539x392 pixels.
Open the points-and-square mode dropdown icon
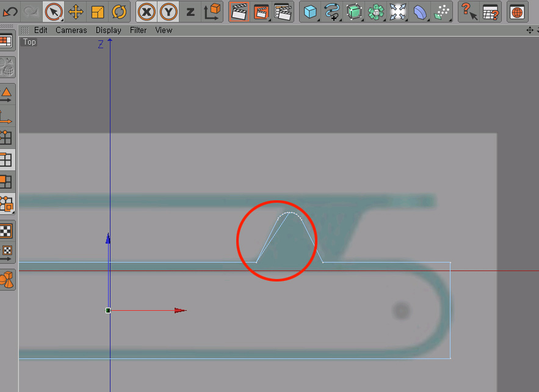[x=7, y=203]
